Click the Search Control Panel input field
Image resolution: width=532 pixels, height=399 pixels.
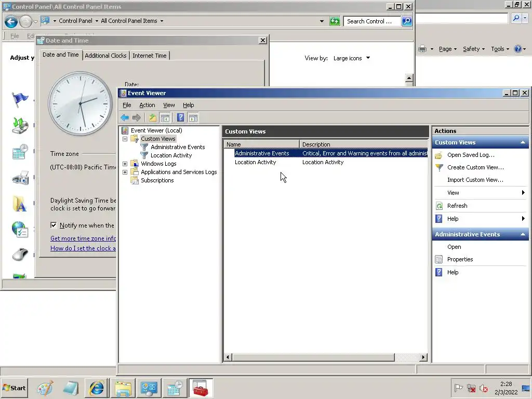[371, 21]
